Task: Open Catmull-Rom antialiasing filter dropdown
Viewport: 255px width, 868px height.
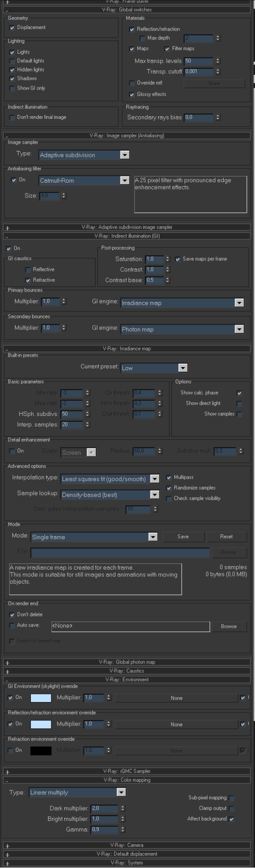Action: click(x=84, y=180)
